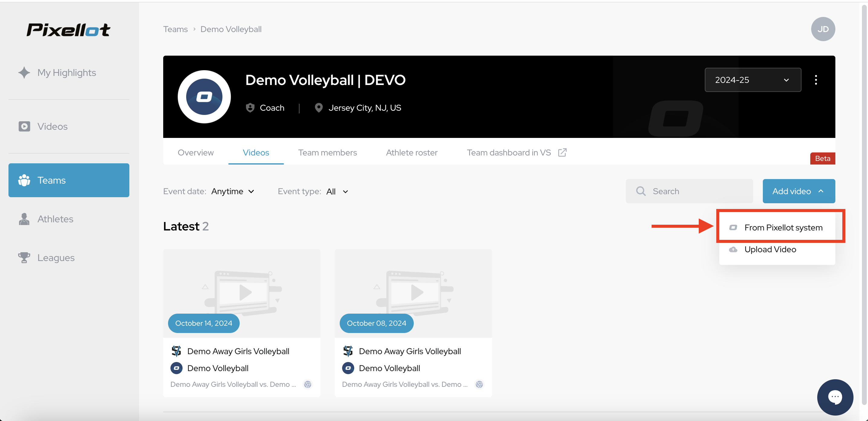Click the October 14, 2024 date badge

(203, 323)
